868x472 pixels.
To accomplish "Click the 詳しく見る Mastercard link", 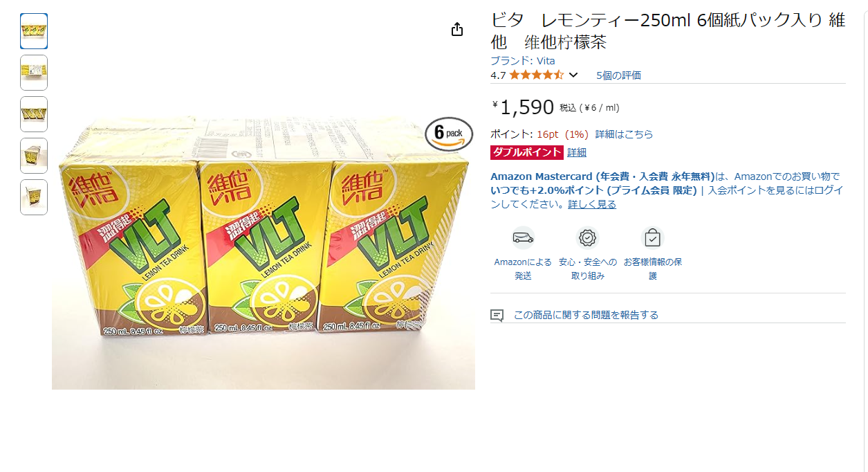I will click(592, 204).
